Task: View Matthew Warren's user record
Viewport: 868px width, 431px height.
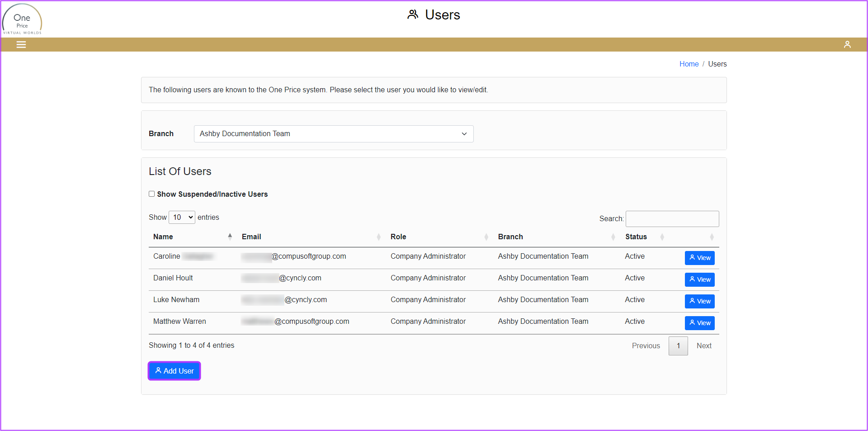Action: tap(699, 323)
